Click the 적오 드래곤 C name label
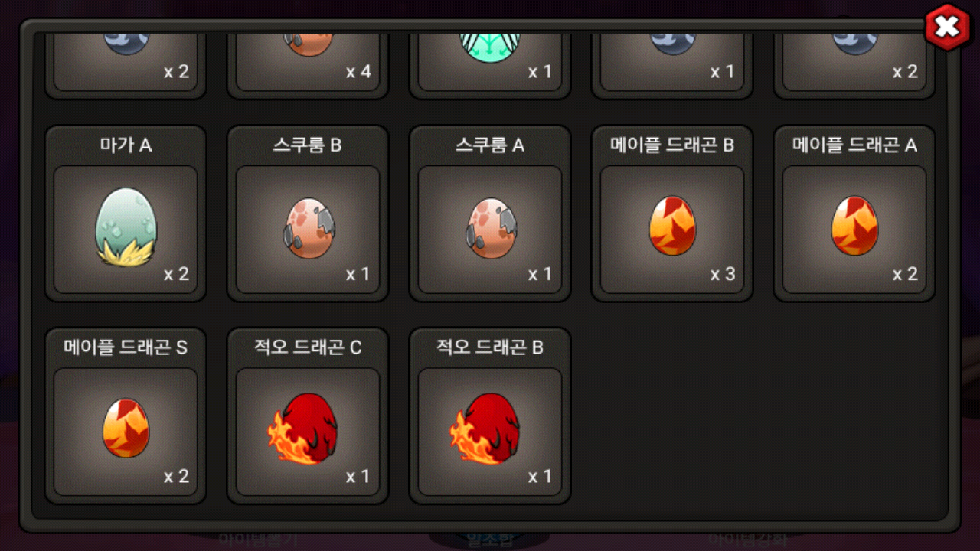The height and width of the screenshot is (551, 980). coord(308,347)
